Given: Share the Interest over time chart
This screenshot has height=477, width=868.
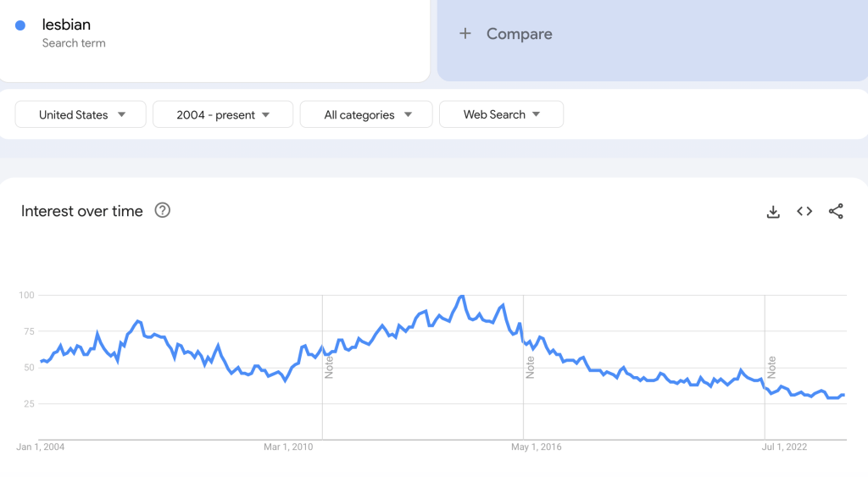Looking at the screenshot, I should click(836, 212).
